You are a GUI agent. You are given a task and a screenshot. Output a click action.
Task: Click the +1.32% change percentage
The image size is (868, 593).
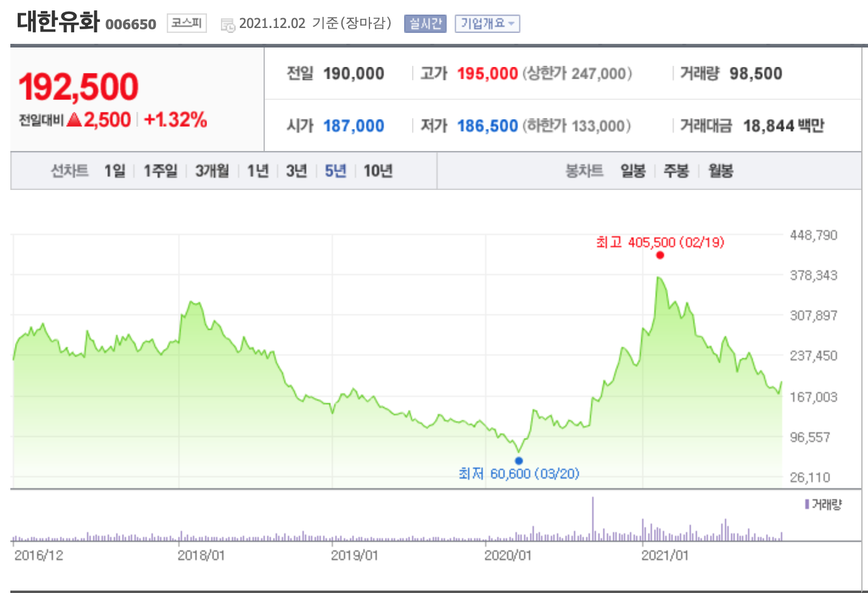(176, 119)
